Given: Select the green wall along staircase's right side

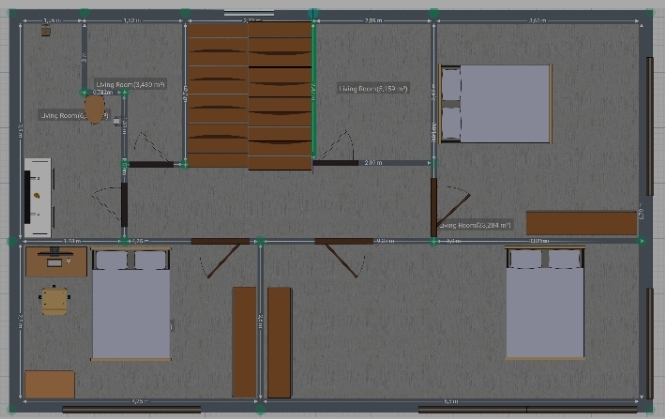Looking at the screenshot, I should pyautogui.click(x=315, y=90).
